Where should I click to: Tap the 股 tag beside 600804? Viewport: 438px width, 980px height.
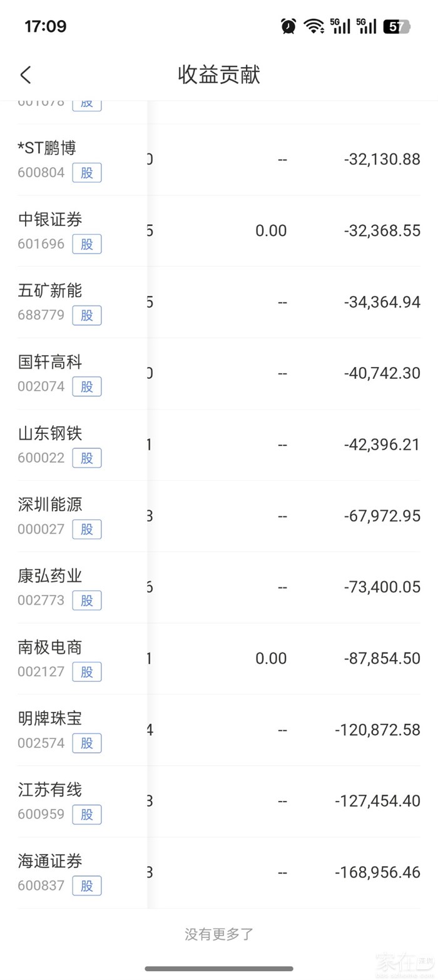click(x=86, y=172)
